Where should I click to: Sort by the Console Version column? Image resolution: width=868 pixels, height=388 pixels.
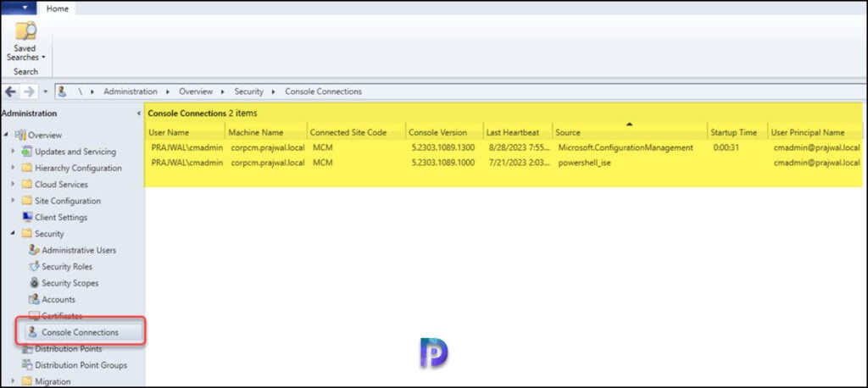[444, 132]
